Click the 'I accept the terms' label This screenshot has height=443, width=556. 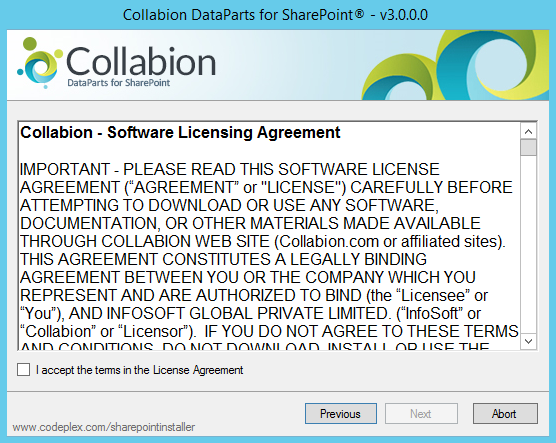pyautogui.click(x=139, y=370)
